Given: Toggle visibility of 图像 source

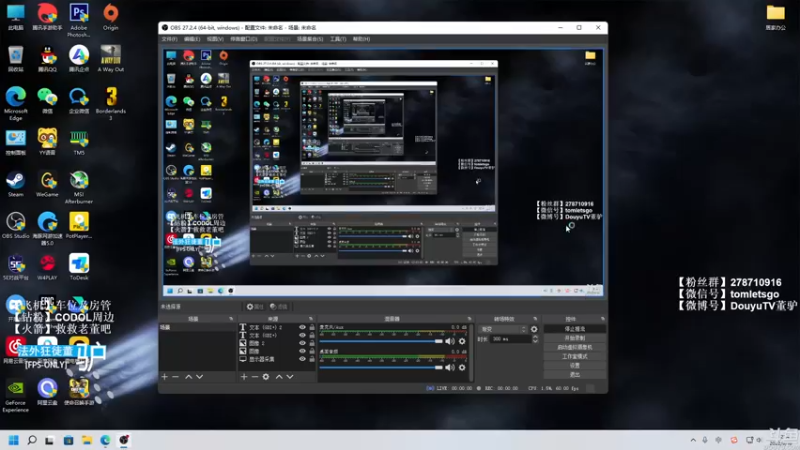Looking at the screenshot, I should point(302,351).
